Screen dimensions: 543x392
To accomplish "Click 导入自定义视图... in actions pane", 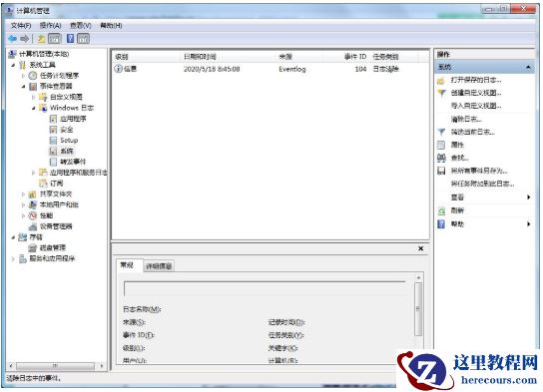I will [x=476, y=106].
